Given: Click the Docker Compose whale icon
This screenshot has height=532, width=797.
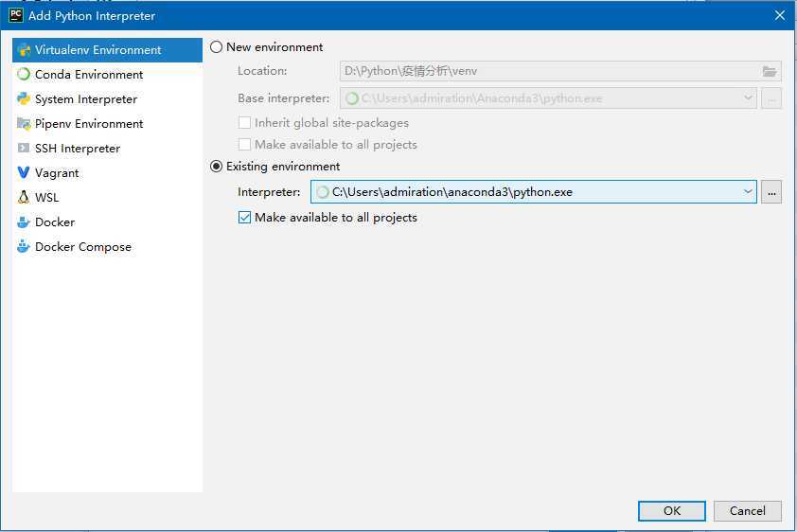Looking at the screenshot, I should [24, 246].
